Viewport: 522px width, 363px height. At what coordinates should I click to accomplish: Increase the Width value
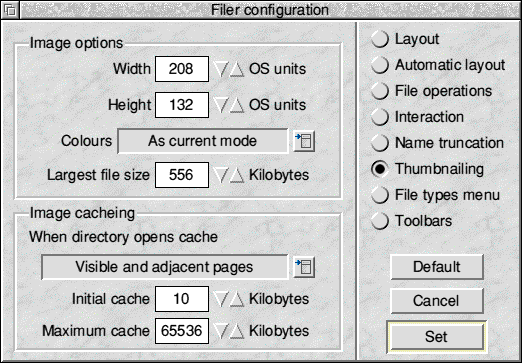click(x=237, y=69)
